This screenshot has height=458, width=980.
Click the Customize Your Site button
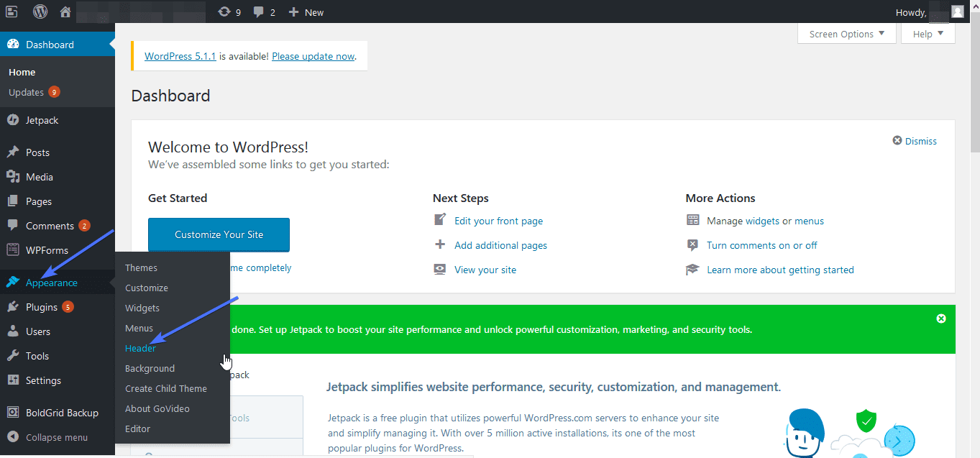218,234
